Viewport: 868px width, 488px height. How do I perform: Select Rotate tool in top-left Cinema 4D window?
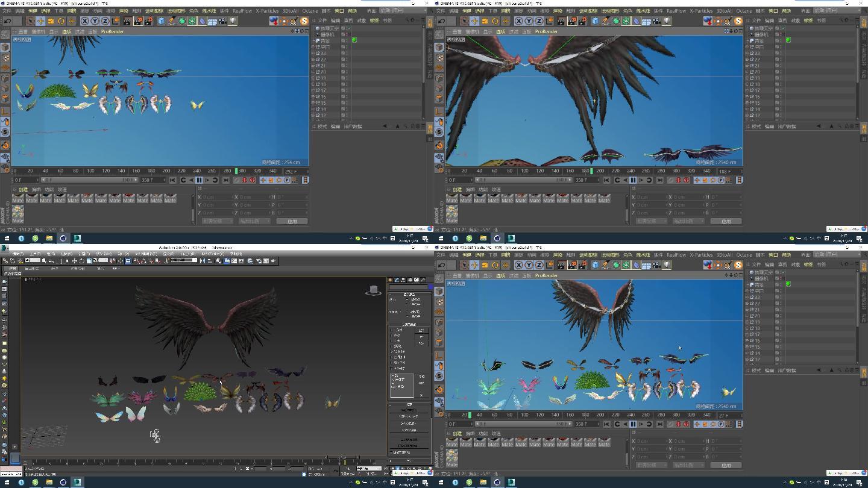(x=61, y=21)
